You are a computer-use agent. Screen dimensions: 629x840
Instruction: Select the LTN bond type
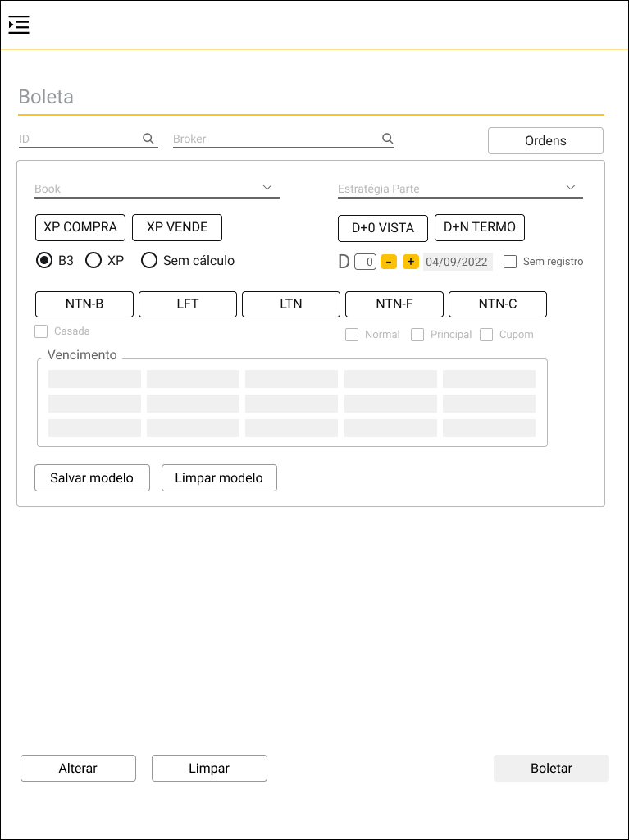291,304
